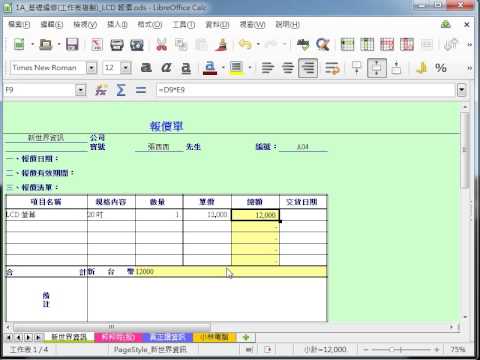Switch to the pink sheet tab
Viewport: 480px width, 360px height.
point(118,337)
